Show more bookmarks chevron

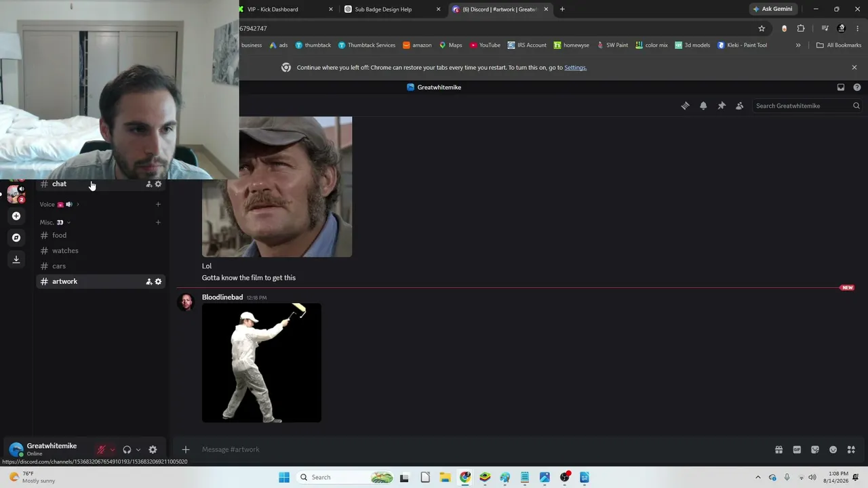point(798,45)
